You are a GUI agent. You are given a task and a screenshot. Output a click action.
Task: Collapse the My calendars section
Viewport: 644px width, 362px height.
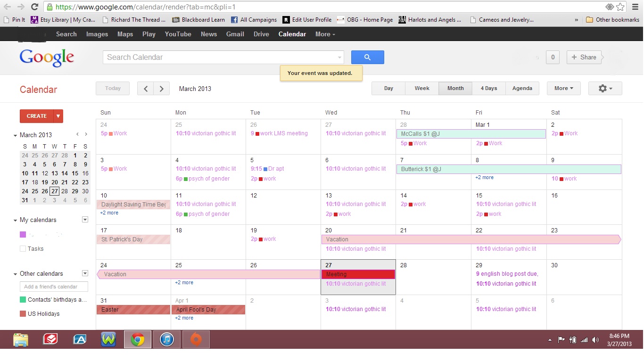coord(15,220)
